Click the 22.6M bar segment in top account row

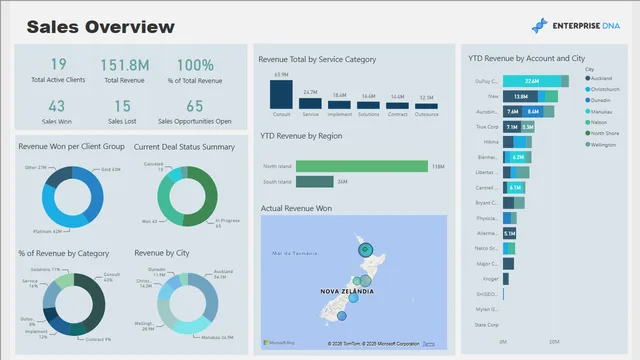click(532, 81)
